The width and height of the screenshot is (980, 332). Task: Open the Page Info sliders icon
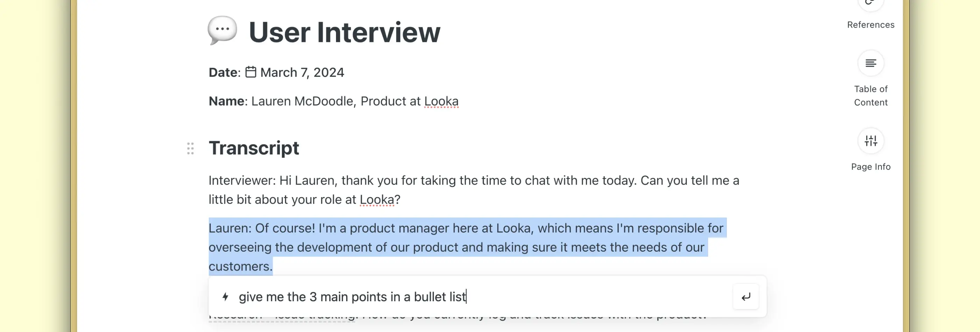point(870,141)
